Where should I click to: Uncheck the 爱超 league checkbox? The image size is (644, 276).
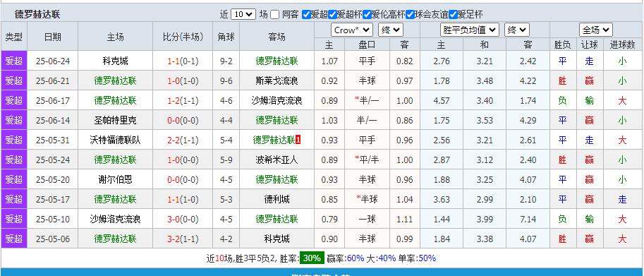pos(306,15)
